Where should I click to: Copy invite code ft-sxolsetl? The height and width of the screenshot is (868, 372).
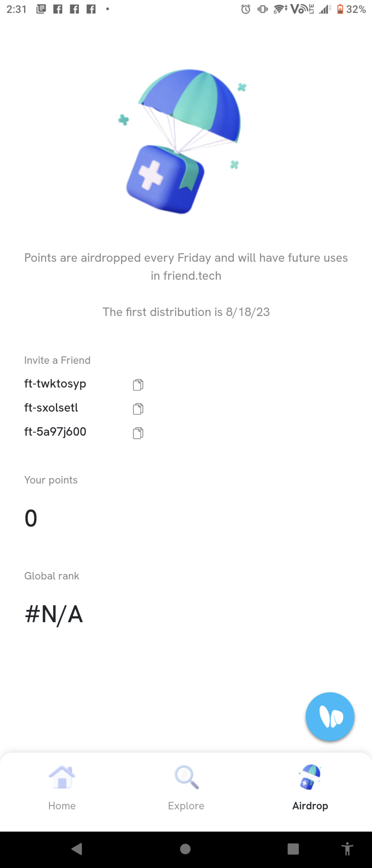138,409
